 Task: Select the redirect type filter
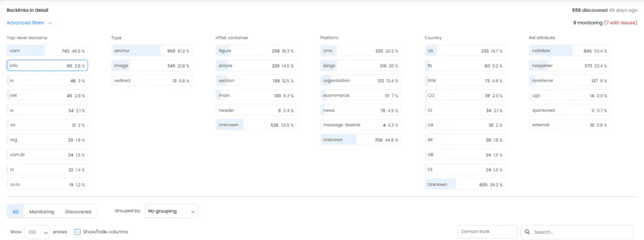(x=152, y=81)
